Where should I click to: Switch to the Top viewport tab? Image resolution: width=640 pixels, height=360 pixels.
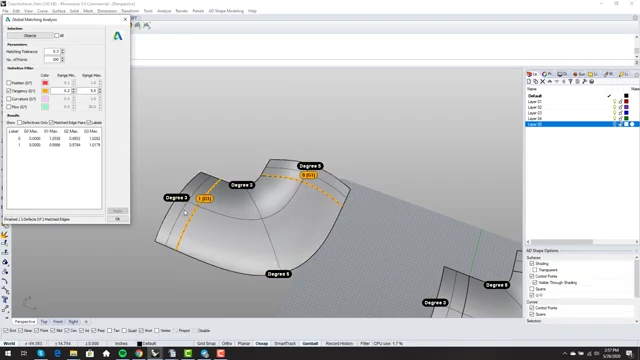click(x=44, y=322)
